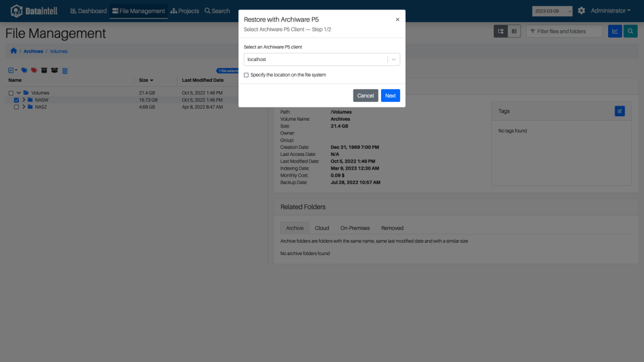Open the chart analytics button
Viewport: 644px width, 362px height.
[x=615, y=31]
